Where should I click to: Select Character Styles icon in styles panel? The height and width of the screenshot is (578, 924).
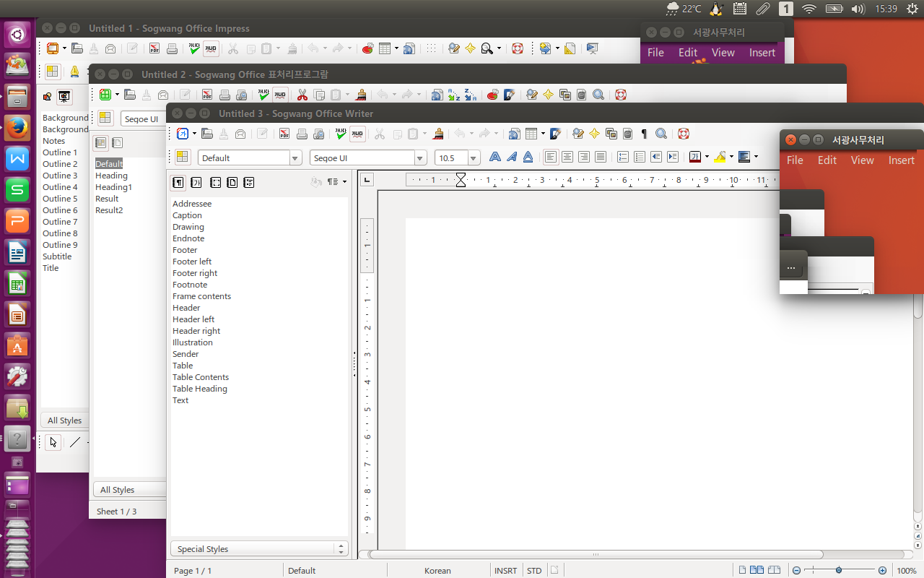(x=196, y=182)
